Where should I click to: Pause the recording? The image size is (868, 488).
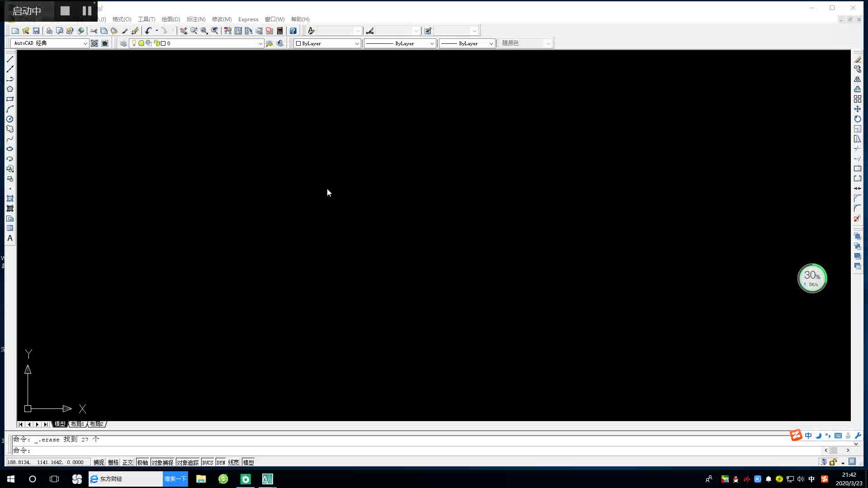tap(87, 11)
